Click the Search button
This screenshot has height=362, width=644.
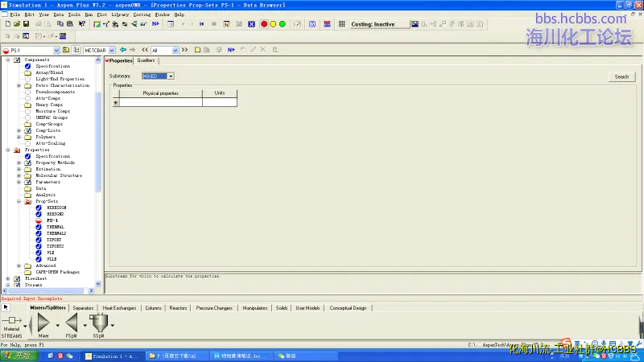[x=621, y=76]
